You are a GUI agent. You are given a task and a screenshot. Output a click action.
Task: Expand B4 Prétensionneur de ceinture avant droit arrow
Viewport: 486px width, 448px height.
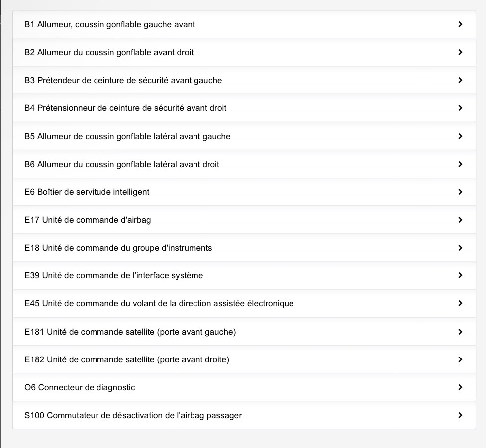coord(460,108)
